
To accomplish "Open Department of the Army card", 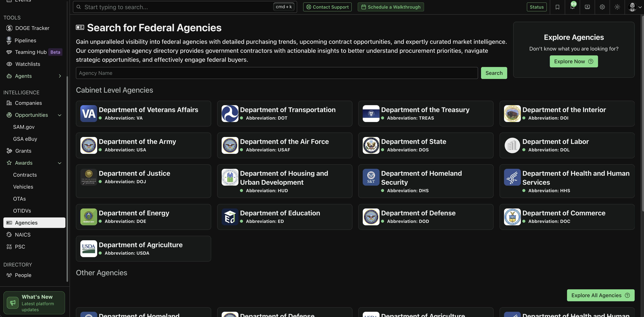I will coord(144,145).
